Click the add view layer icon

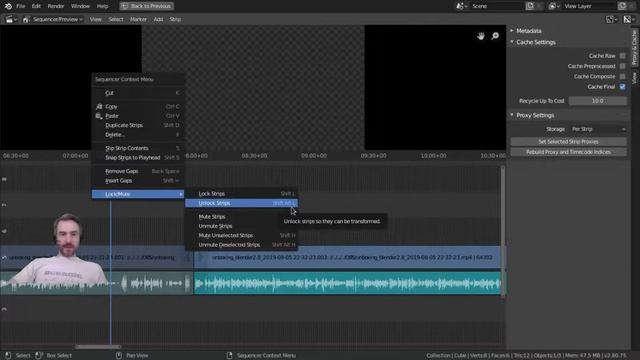pyautogui.click(x=622, y=6)
